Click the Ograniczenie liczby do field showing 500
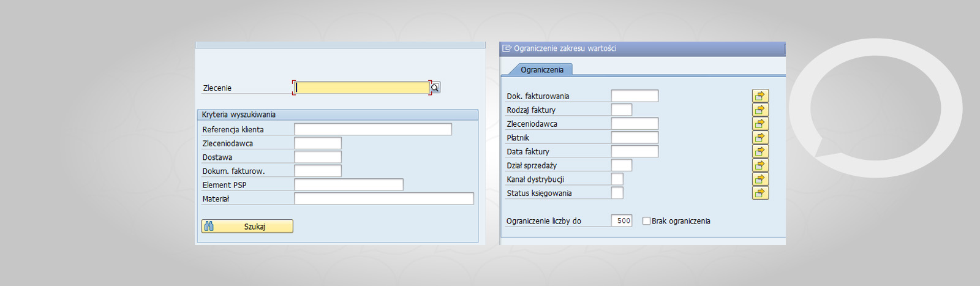The height and width of the screenshot is (286, 980). point(622,221)
